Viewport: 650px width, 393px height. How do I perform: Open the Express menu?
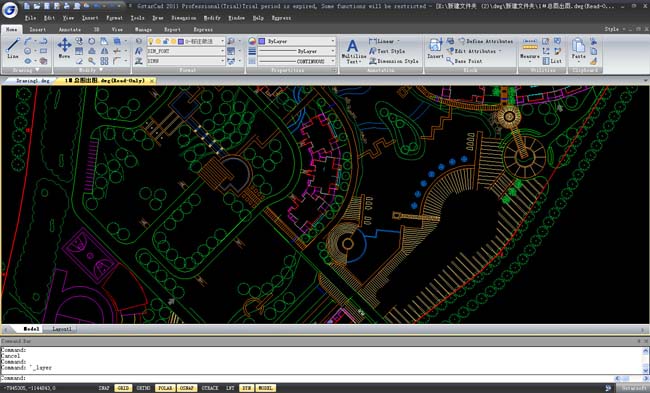[x=281, y=18]
